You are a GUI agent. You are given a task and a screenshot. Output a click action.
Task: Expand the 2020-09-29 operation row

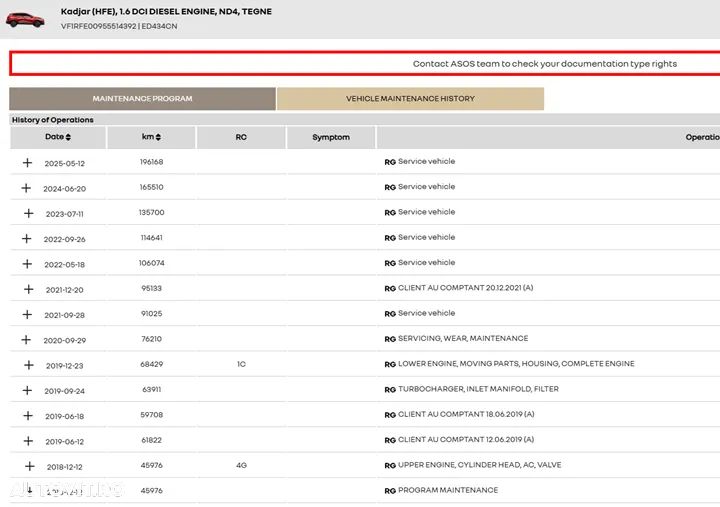pos(26,339)
